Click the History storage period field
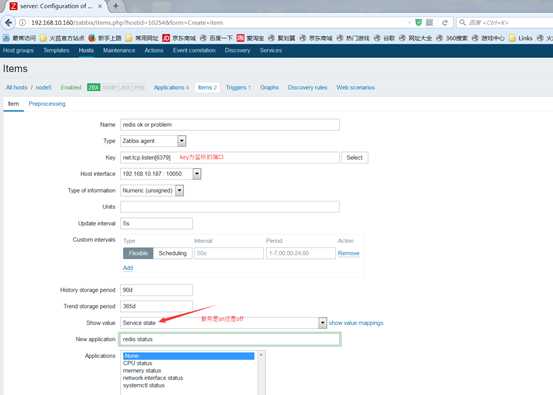Viewport: 553px width, 395px height. [156, 290]
